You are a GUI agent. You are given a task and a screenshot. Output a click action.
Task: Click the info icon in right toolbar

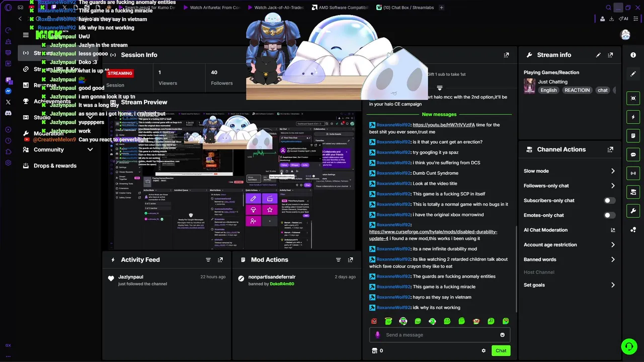[x=633, y=55]
